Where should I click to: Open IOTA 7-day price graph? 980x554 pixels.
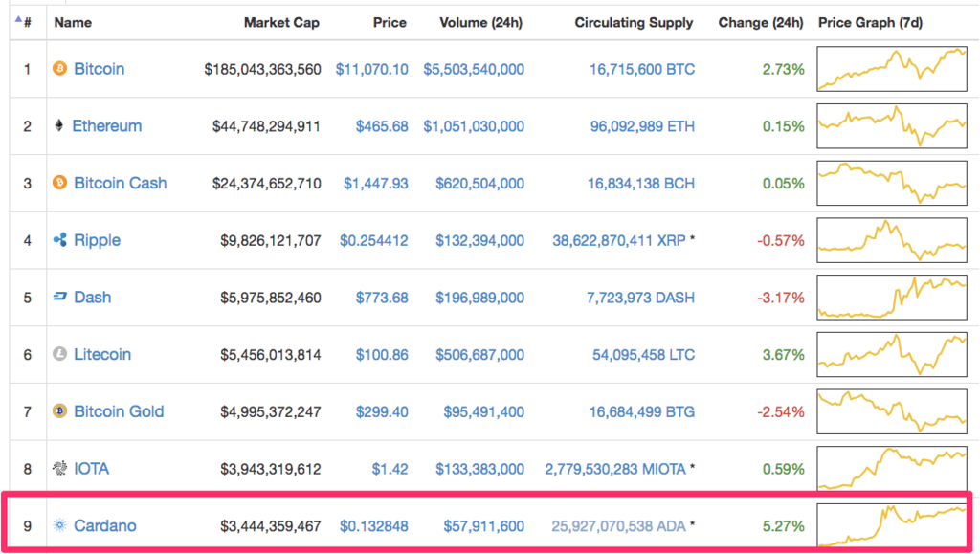coord(892,469)
